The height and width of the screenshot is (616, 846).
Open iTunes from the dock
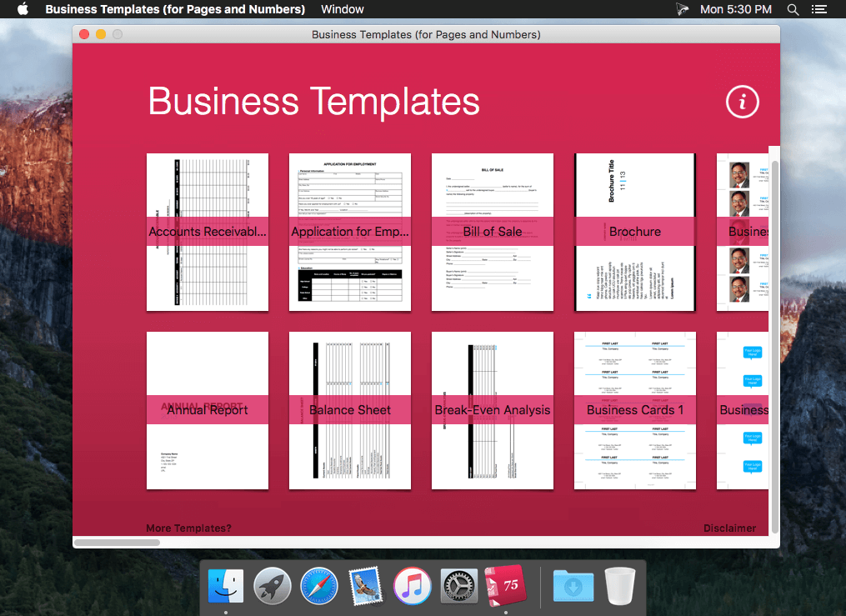point(412,586)
